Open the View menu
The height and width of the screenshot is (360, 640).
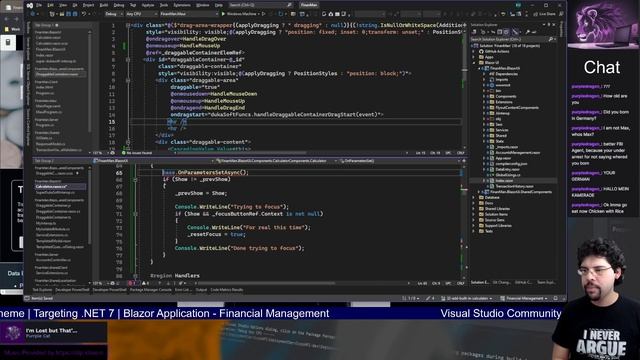tap(63, 5)
